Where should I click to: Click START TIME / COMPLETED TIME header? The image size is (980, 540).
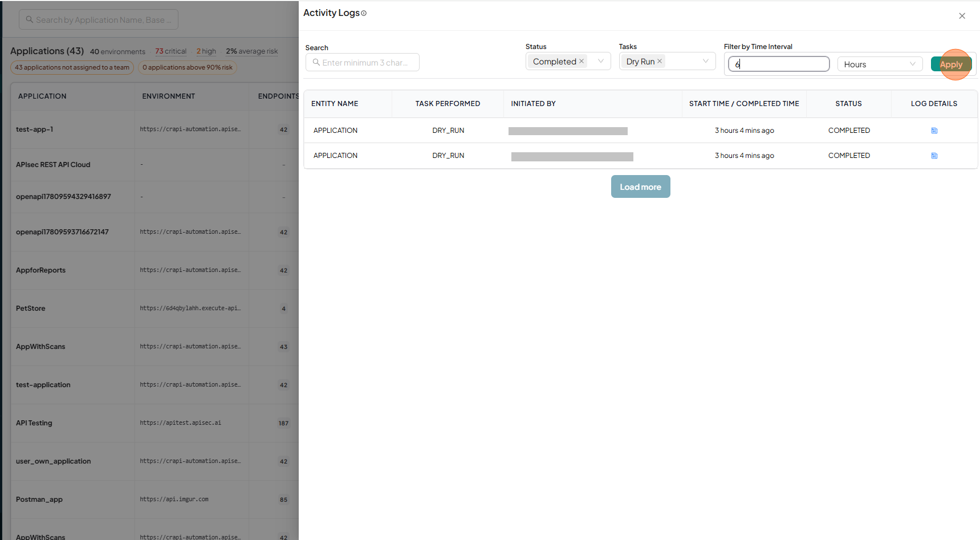(x=744, y=104)
